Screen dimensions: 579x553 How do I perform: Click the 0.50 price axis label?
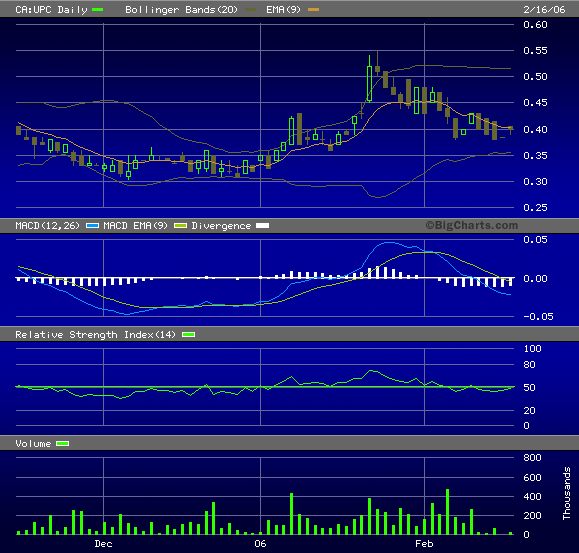535,76
